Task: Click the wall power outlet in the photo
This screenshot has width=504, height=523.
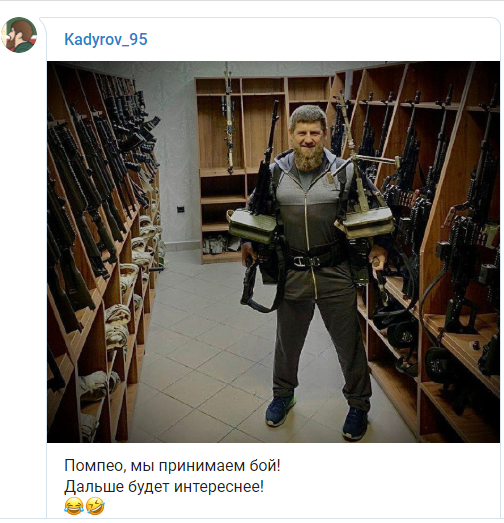Action: pyautogui.click(x=180, y=209)
